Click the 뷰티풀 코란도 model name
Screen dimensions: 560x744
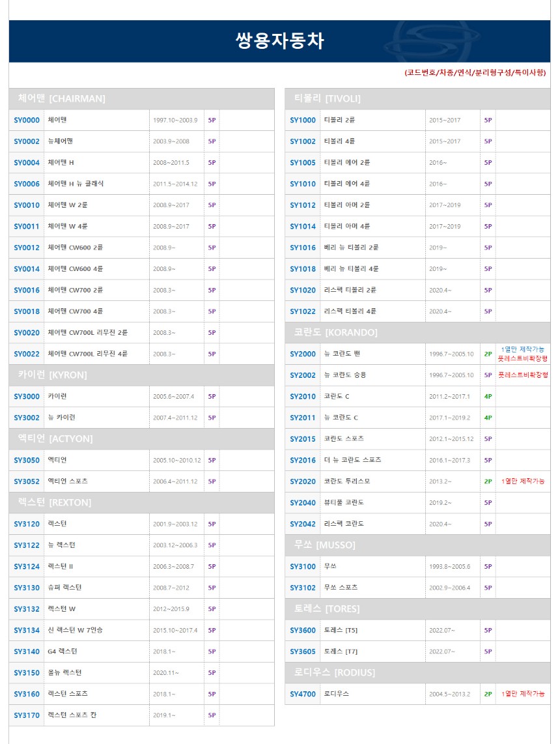click(344, 503)
